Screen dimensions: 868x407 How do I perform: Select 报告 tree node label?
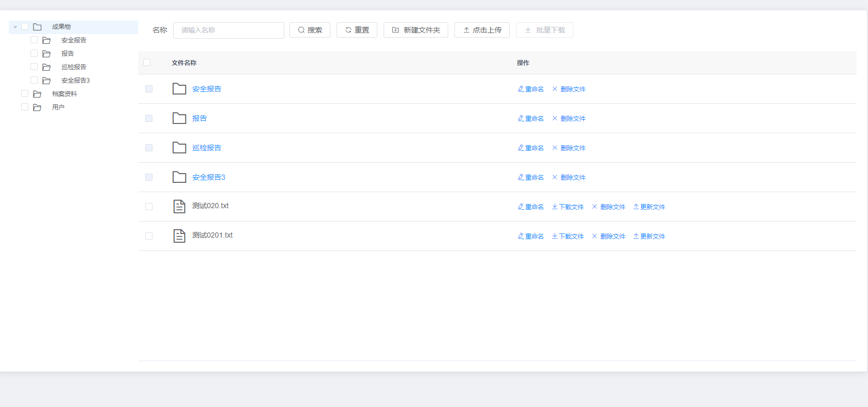point(68,54)
